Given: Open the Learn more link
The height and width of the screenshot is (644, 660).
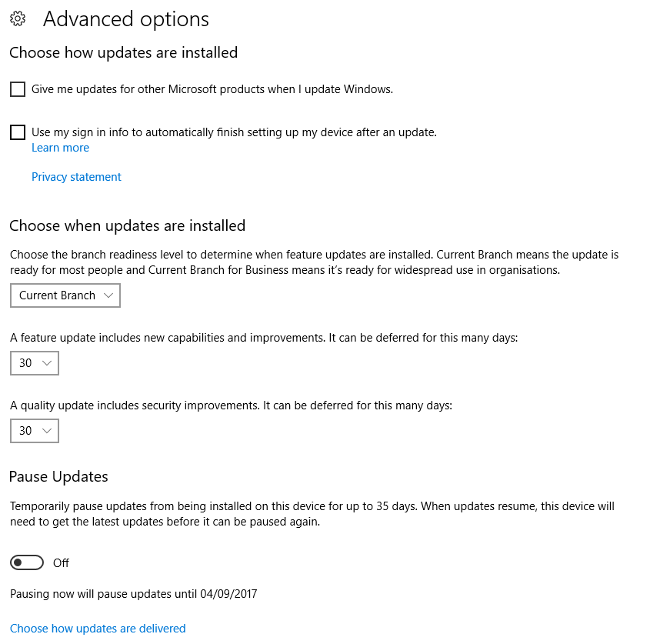Looking at the screenshot, I should click(60, 148).
